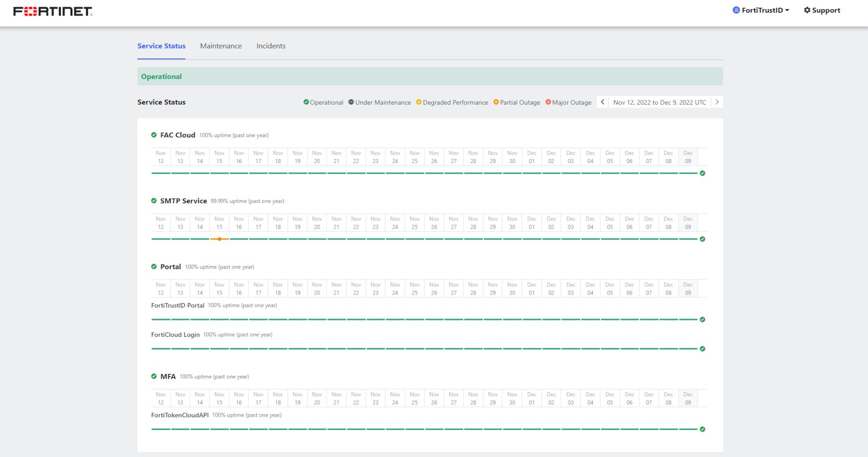868x457 pixels.
Task: Click the check at end of FortiCloud Login bar
Action: tap(702, 349)
